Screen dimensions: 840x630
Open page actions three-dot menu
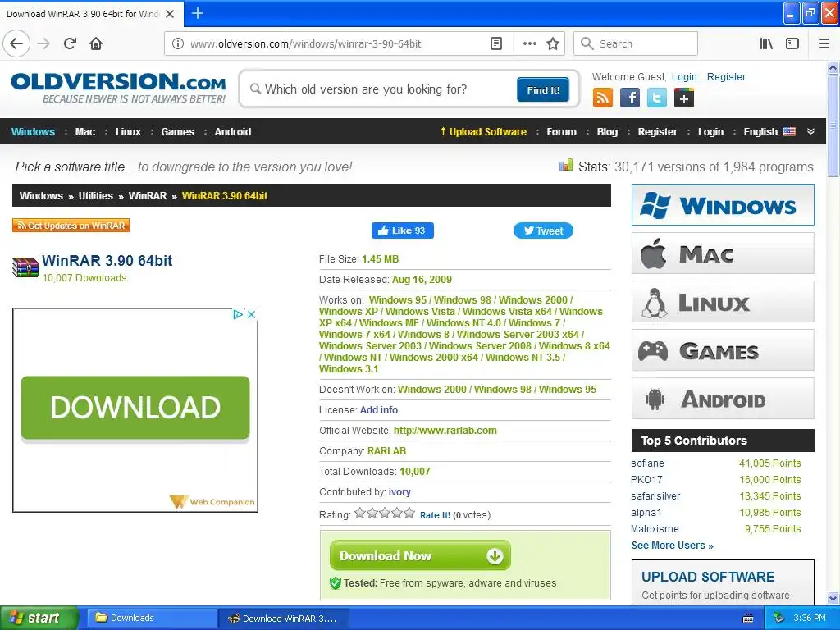click(529, 43)
